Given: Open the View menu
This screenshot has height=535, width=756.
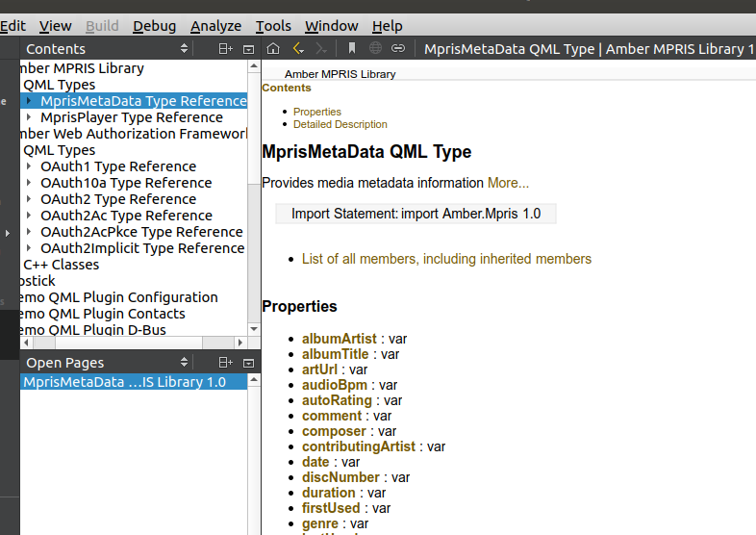Looking at the screenshot, I should click(x=56, y=26).
